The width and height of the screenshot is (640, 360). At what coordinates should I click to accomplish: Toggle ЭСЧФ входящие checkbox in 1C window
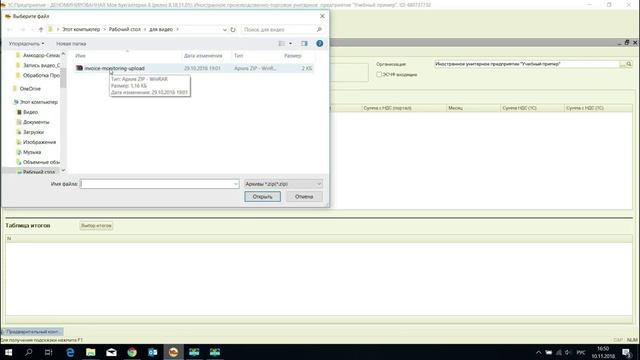point(379,75)
